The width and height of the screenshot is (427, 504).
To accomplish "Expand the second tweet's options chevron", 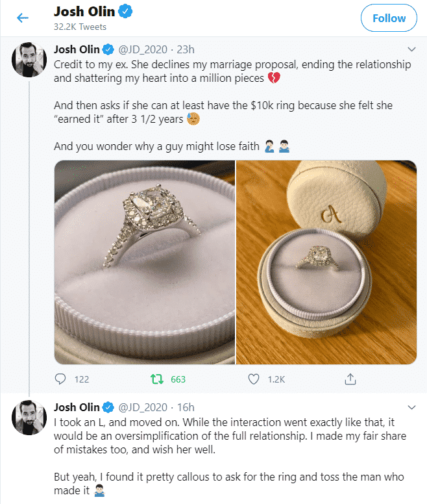I will point(410,407).
